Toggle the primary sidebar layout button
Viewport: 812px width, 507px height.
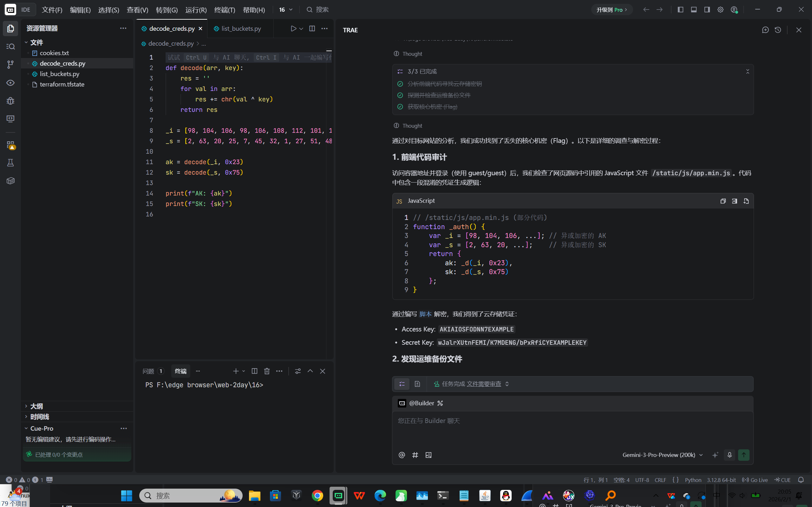point(680,10)
